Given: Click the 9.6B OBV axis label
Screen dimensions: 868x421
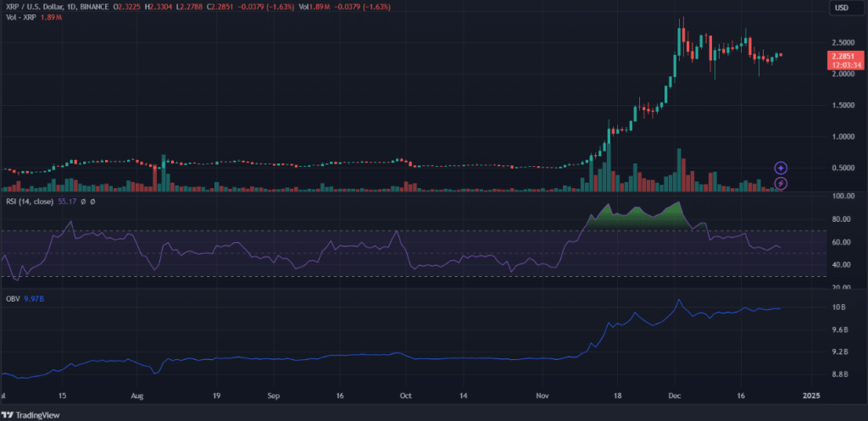Looking at the screenshot, I should click(838, 330).
